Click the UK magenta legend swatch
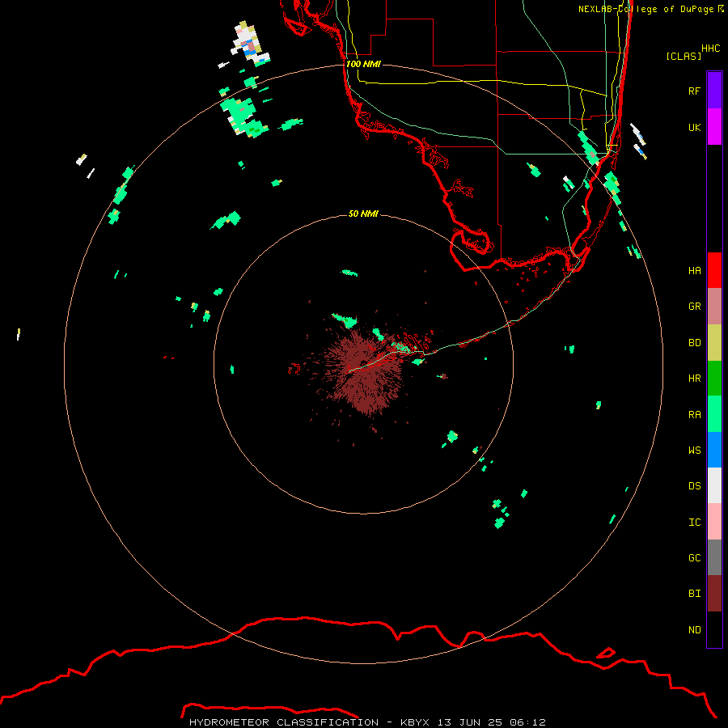 coord(714,127)
